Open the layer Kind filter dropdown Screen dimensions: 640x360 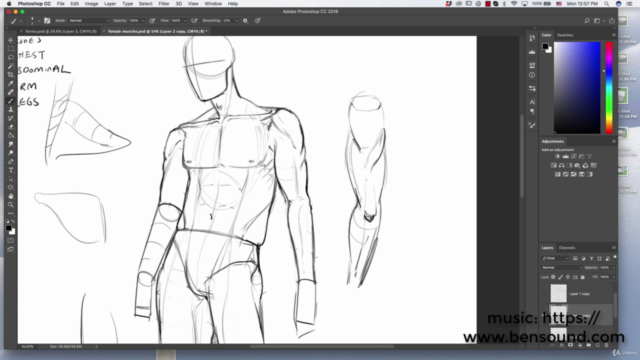[x=555, y=258]
